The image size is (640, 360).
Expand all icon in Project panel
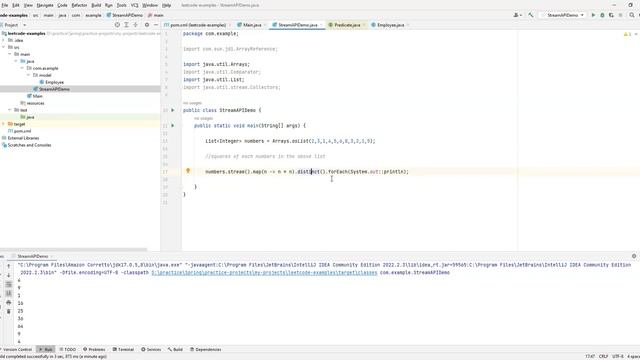126,25
